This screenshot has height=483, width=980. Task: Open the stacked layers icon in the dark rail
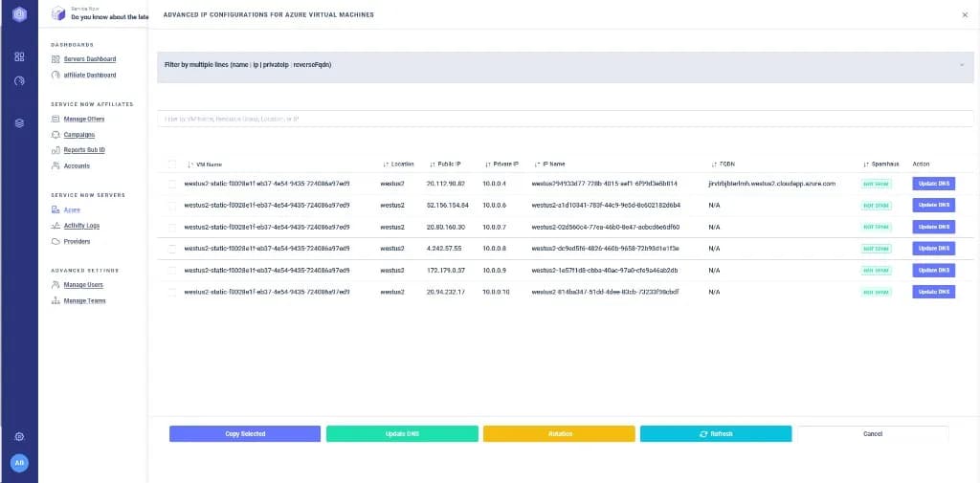coord(19,123)
